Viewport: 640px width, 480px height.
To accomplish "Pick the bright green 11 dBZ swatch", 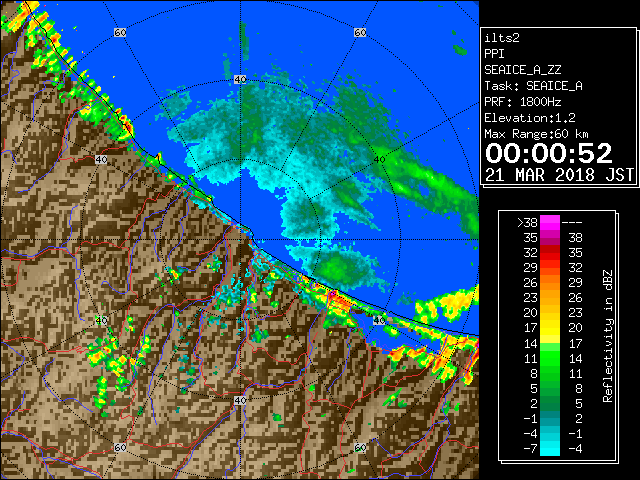I will pyautogui.click(x=550, y=358).
